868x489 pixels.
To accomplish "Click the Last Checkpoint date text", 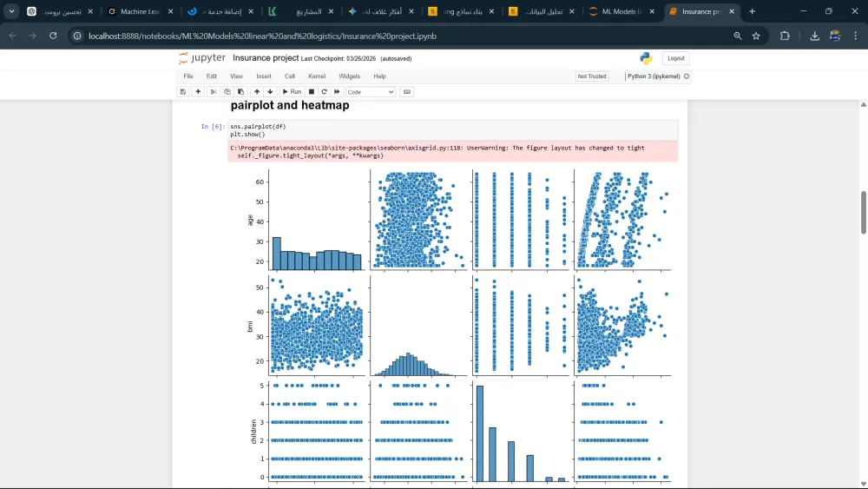I will click(339, 59).
